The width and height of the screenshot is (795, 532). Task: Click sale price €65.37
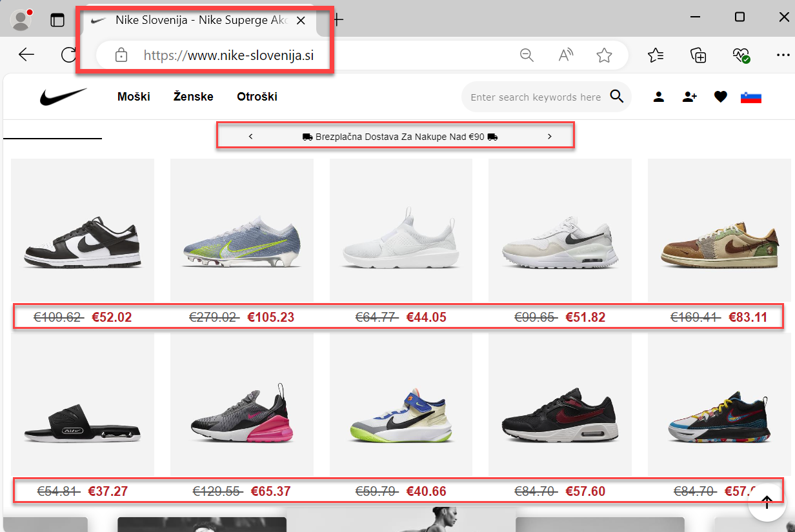click(x=270, y=491)
